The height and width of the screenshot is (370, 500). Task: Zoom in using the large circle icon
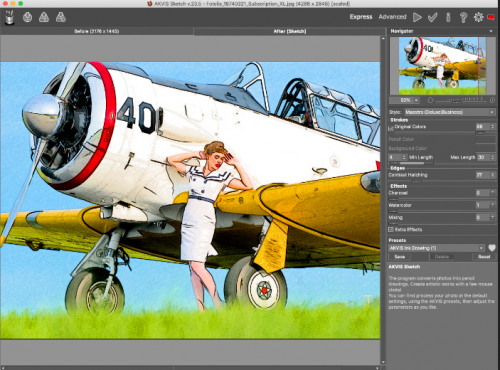click(x=492, y=100)
